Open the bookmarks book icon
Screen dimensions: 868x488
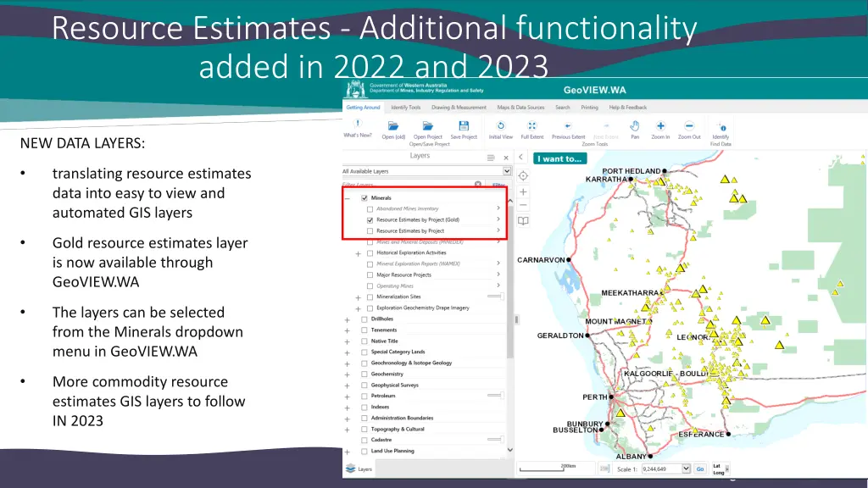tap(523, 221)
